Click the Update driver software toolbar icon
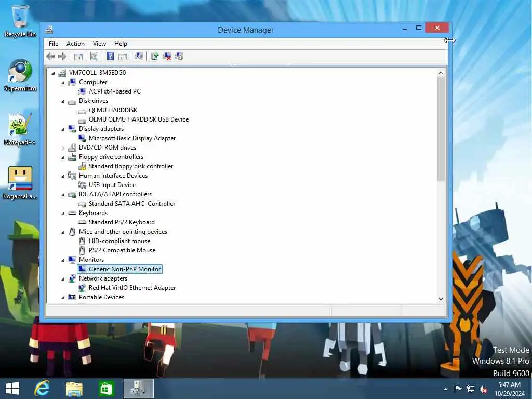Viewport: 532px width, 399px height. [x=155, y=56]
